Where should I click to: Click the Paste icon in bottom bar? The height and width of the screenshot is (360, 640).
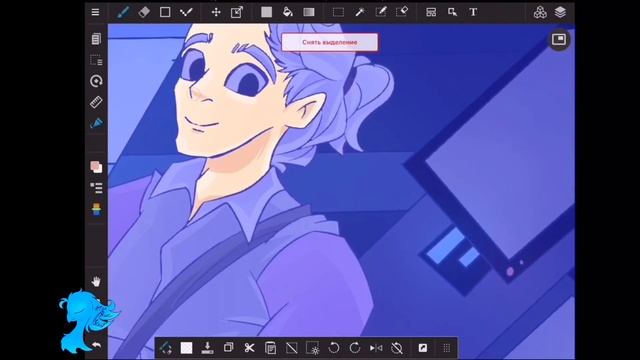tap(270, 348)
